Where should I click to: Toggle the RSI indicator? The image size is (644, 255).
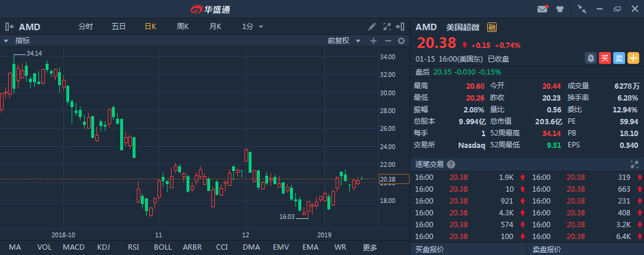(133, 248)
